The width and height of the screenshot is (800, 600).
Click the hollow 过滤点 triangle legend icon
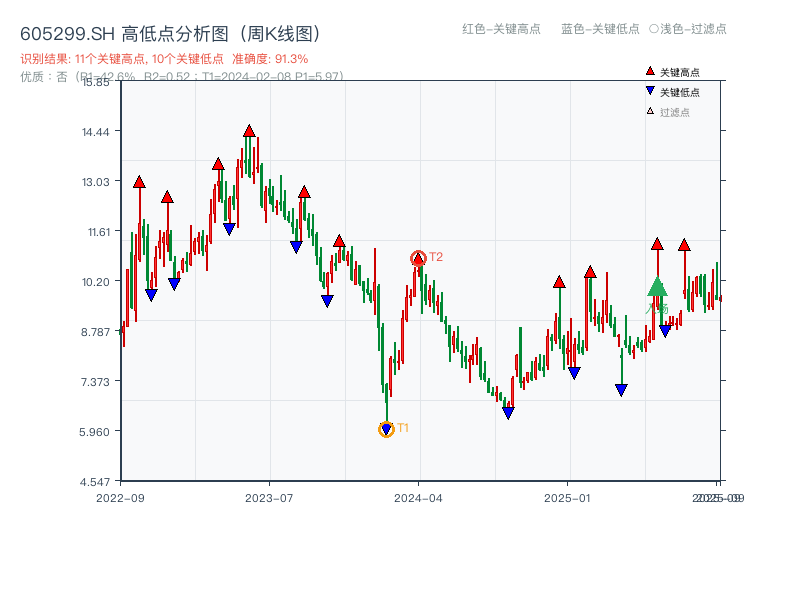tap(650, 110)
